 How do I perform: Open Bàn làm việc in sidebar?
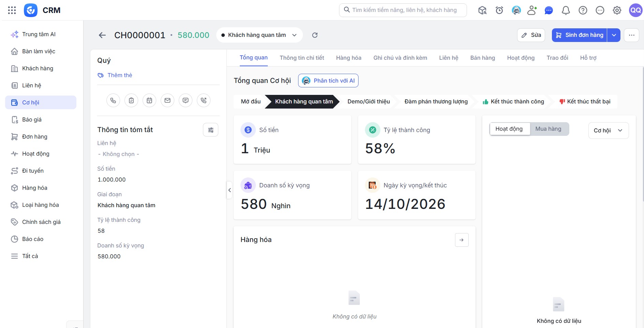tap(41, 51)
